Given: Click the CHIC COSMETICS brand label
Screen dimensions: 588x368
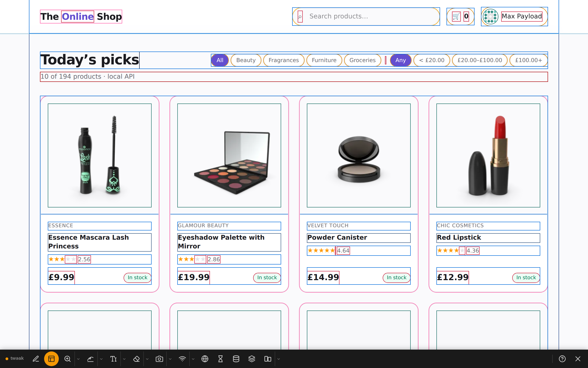Looking at the screenshot, I should coord(488,226).
